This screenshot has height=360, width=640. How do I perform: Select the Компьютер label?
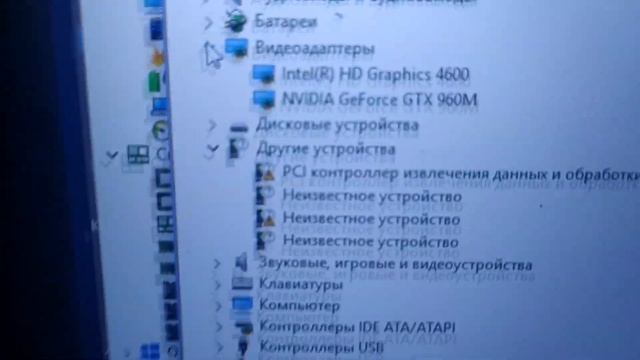point(299,305)
